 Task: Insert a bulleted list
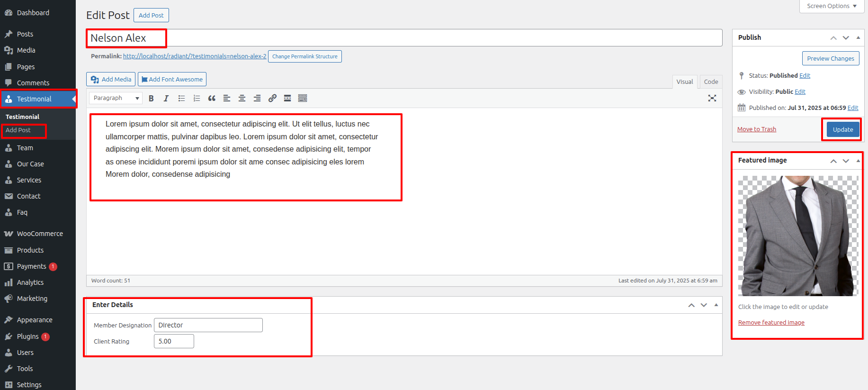[x=181, y=98]
